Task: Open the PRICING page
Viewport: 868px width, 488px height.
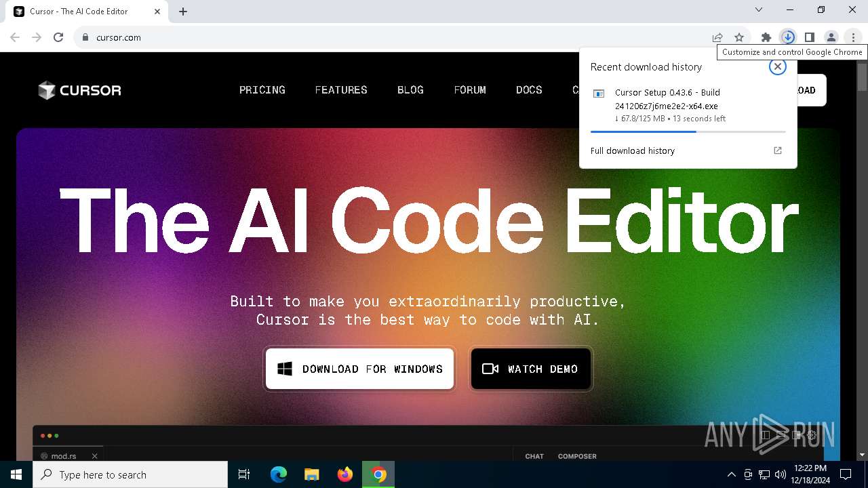Action: [x=262, y=89]
